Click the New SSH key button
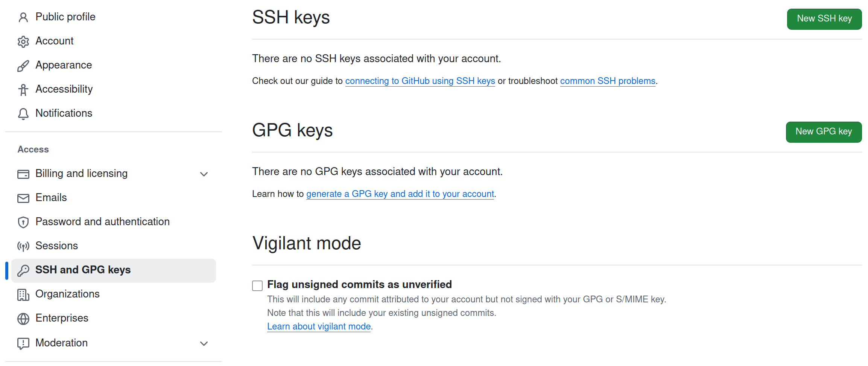The height and width of the screenshot is (366, 868). click(x=824, y=19)
